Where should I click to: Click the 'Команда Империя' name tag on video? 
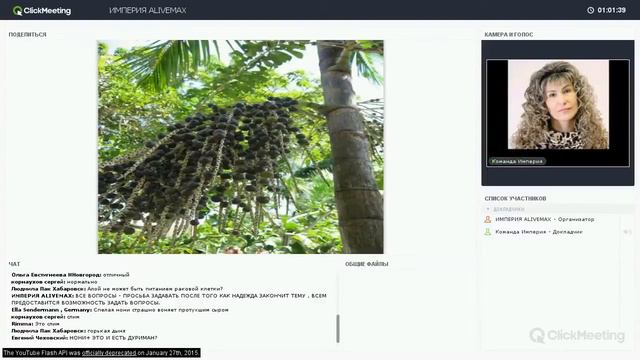(x=517, y=161)
